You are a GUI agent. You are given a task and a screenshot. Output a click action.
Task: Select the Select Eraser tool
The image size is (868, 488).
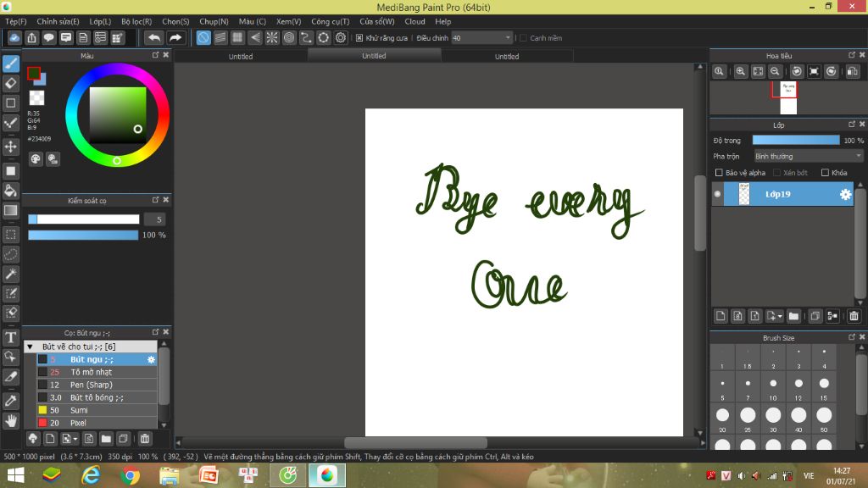11,313
